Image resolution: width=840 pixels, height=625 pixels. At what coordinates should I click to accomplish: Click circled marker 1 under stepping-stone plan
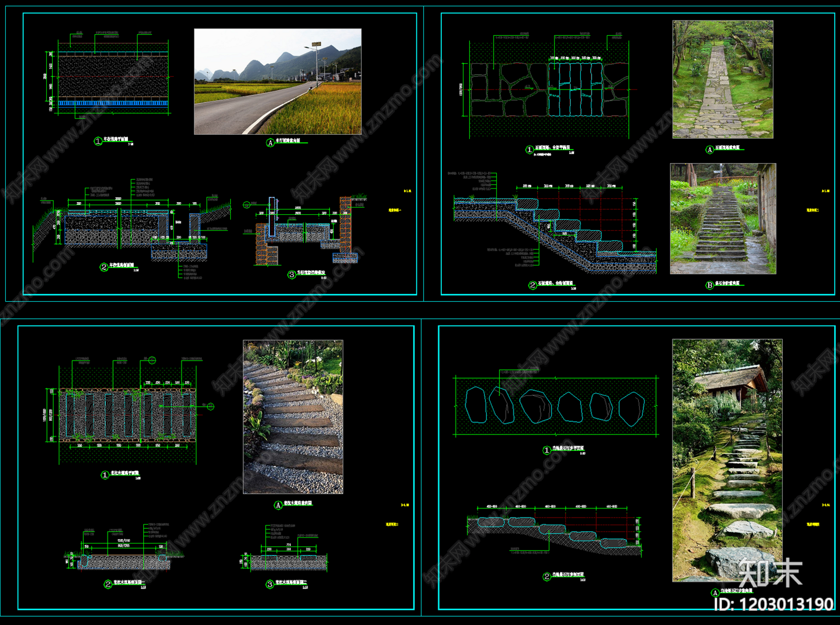coord(547,450)
